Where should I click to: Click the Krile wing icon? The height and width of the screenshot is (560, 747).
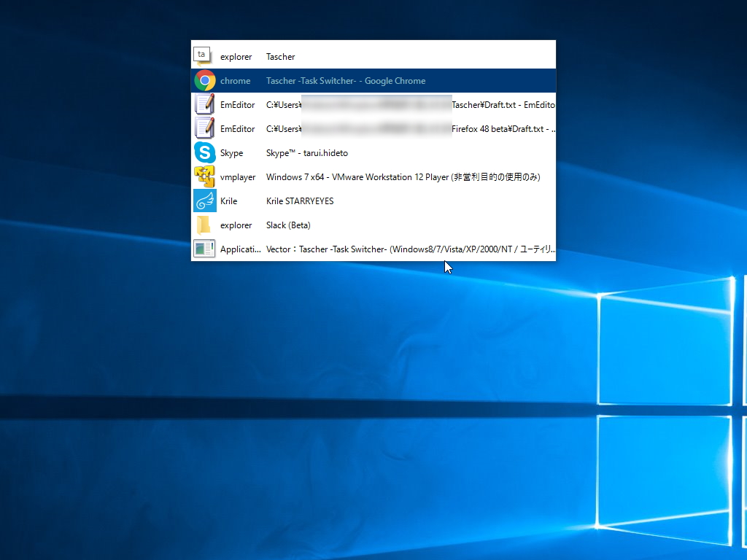click(205, 201)
